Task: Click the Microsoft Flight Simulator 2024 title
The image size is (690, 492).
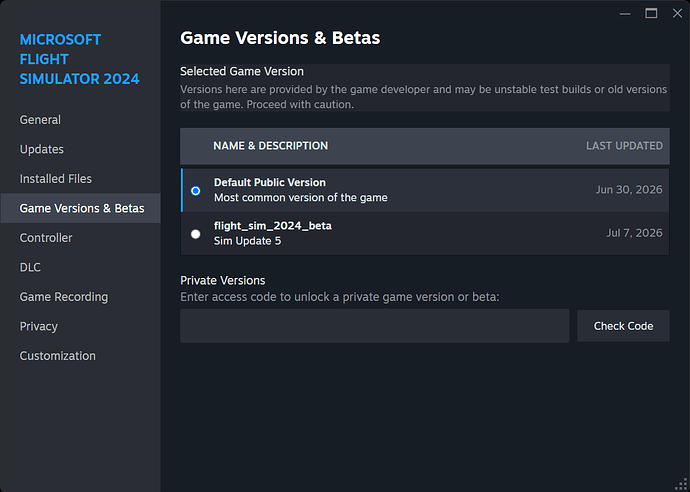Action: tap(79, 59)
